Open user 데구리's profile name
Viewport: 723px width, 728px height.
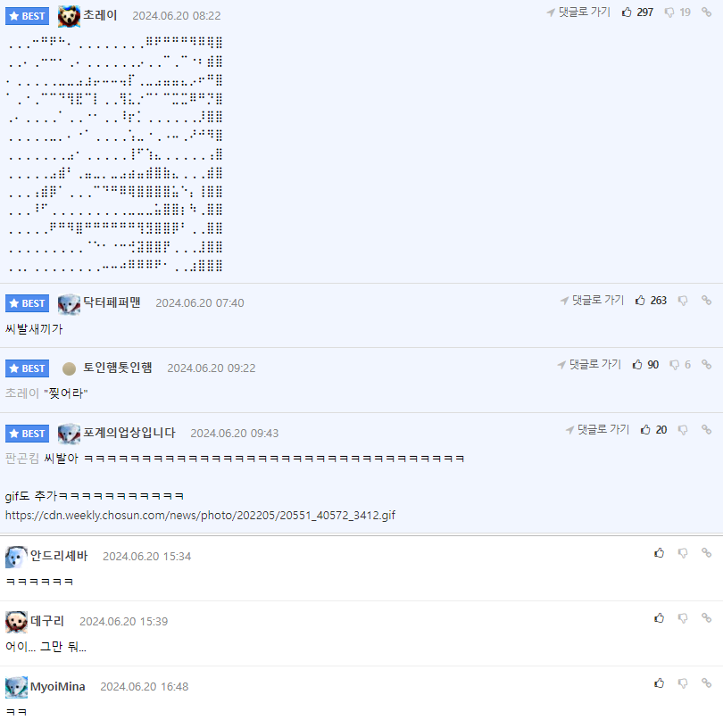[47, 621]
